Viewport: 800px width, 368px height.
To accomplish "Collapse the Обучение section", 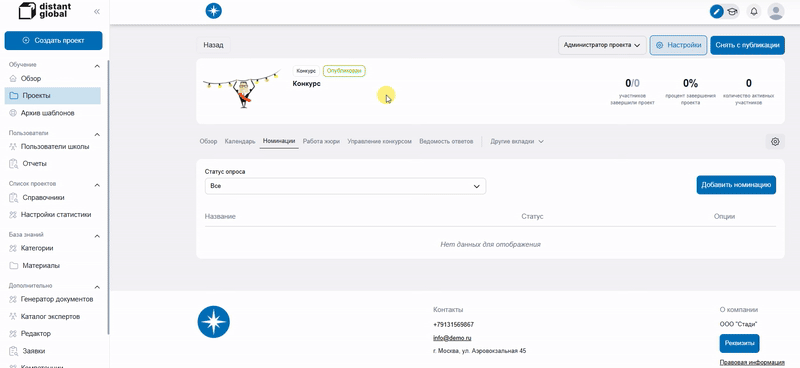I will tap(97, 66).
